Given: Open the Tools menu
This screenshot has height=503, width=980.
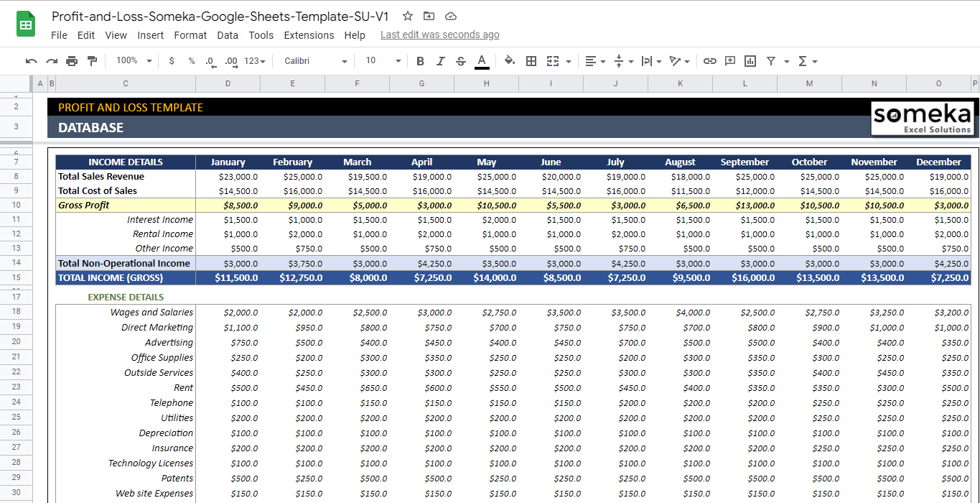Looking at the screenshot, I should click(261, 35).
